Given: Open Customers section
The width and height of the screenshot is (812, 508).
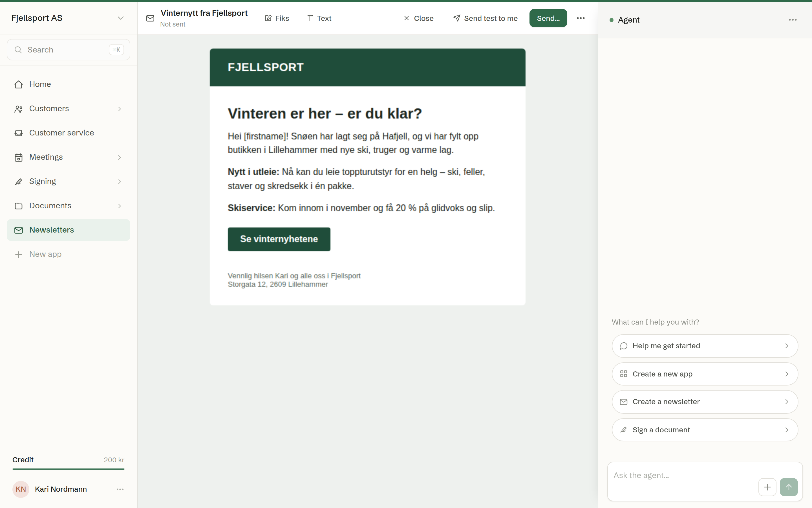Looking at the screenshot, I should tap(69, 109).
